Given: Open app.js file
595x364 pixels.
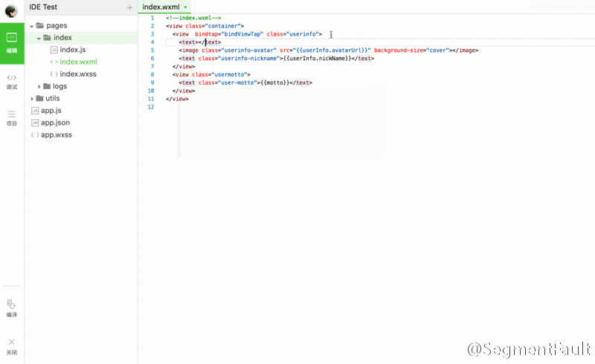Looking at the screenshot, I should 51,111.
